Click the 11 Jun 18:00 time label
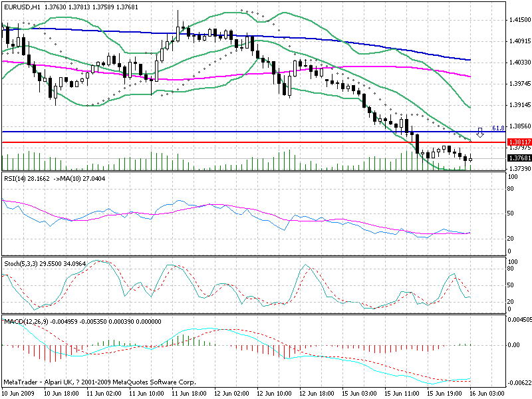The image size is (532, 399). tap(189, 393)
